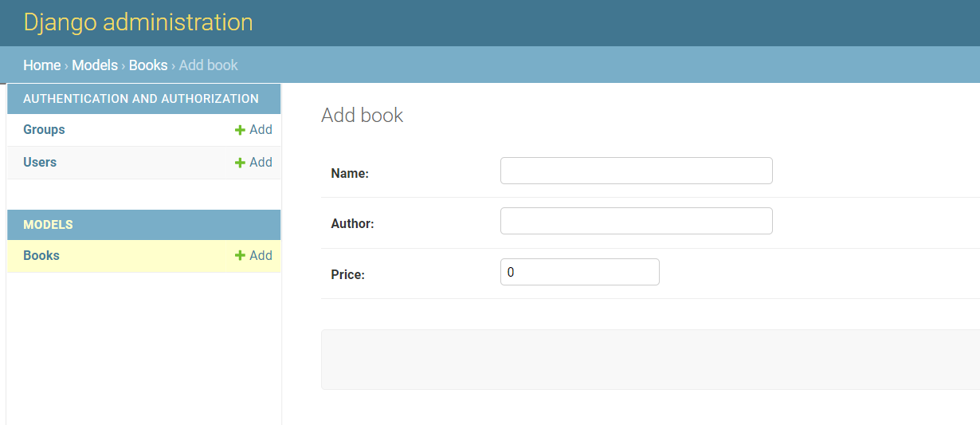Click the Models section header in sidebar

48,225
